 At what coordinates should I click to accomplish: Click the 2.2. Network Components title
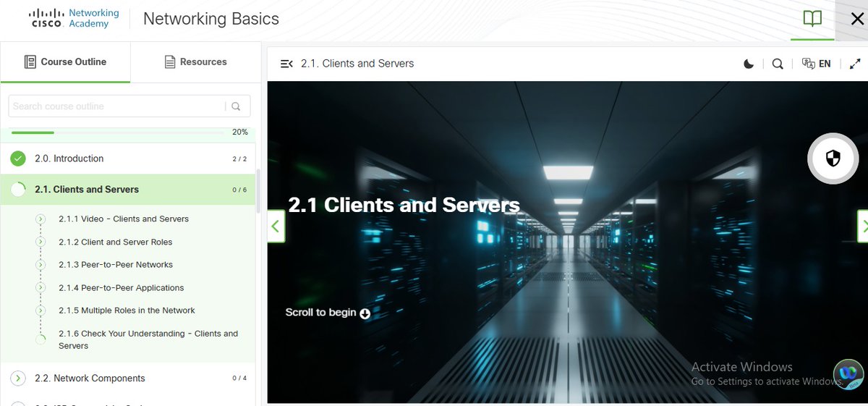click(90, 378)
